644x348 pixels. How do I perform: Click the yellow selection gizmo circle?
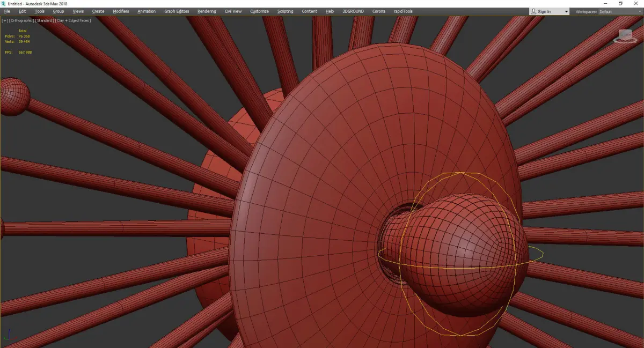[461, 254]
